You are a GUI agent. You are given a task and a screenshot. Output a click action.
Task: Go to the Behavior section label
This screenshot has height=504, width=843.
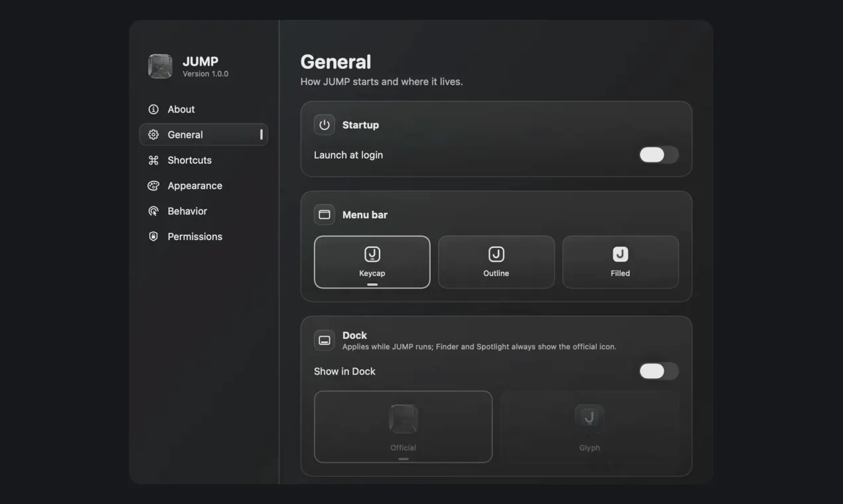click(x=188, y=211)
